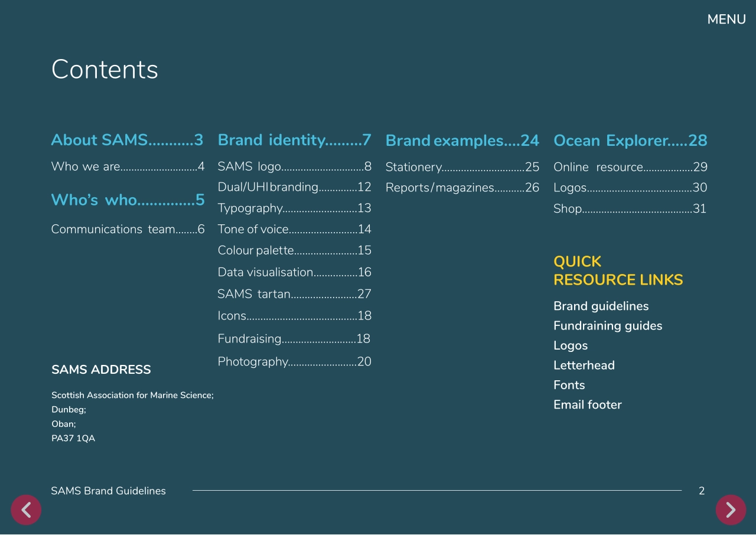Screen dimensions: 756x535
Task: Open the SAMS logo page
Action: tap(294, 167)
